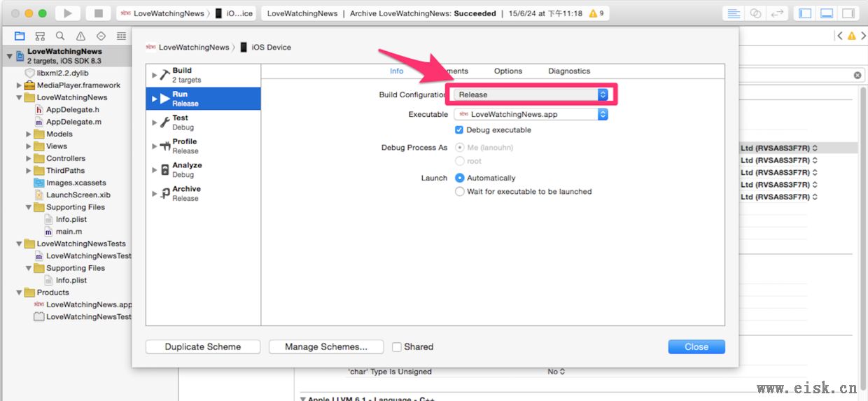Switch to the Options tab
The height and width of the screenshot is (401, 868).
pyautogui.click(x=508, y=71)
